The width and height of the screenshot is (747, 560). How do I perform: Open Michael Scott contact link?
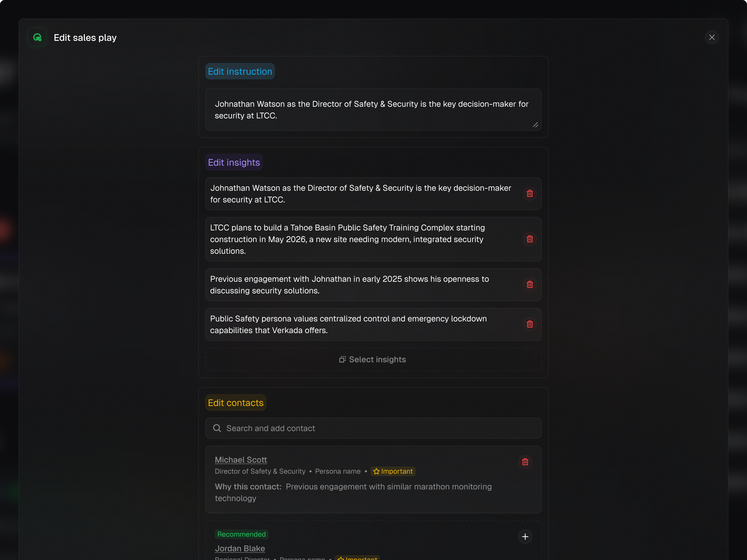241,460
